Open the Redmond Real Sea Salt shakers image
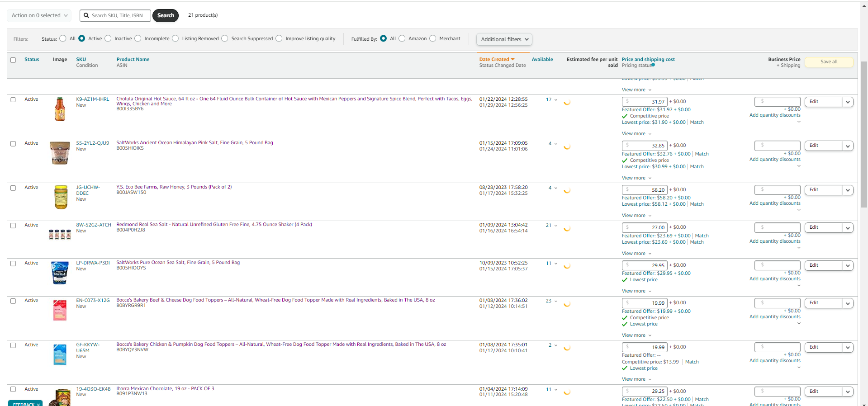Viewport: 868px width, 406px height. 60,234
